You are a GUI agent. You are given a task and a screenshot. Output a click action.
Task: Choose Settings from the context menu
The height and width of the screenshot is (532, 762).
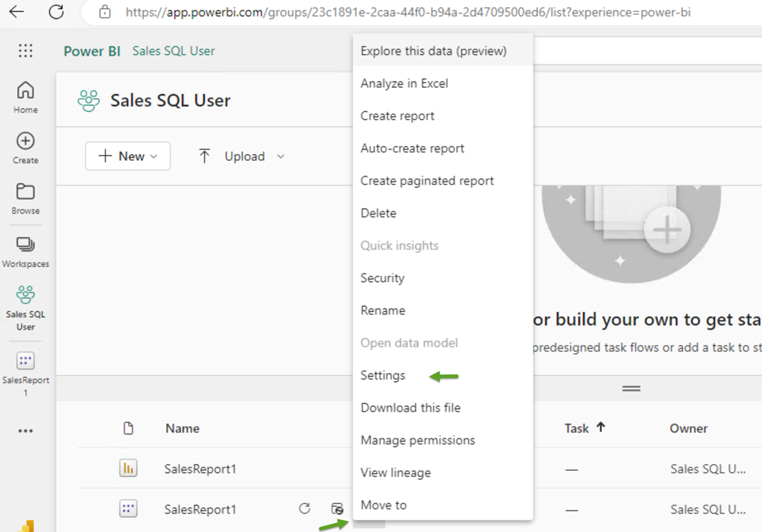(x=383, y=375)
